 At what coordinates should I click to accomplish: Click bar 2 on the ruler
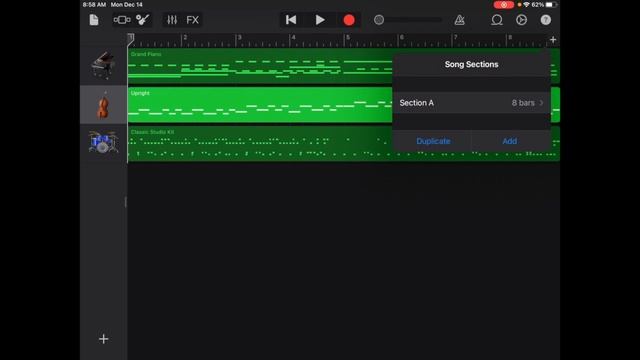185,38
